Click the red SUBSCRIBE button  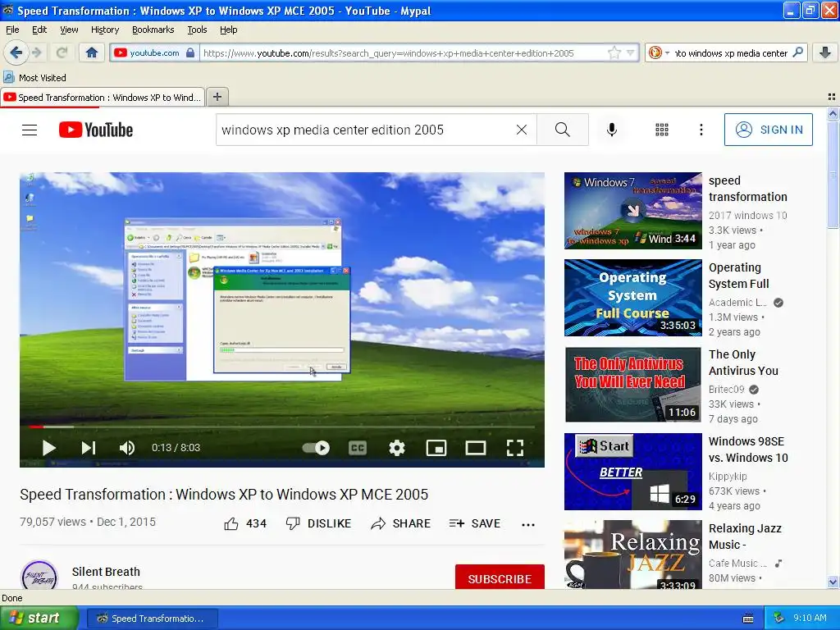500,577
